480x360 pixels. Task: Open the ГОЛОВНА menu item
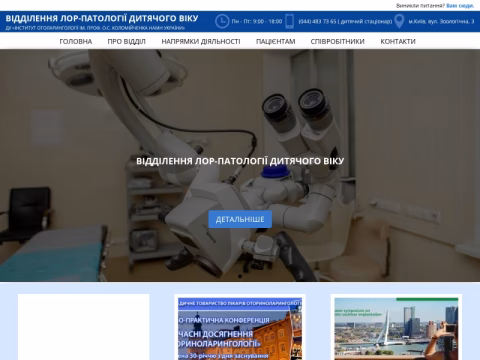coord(76,42)
